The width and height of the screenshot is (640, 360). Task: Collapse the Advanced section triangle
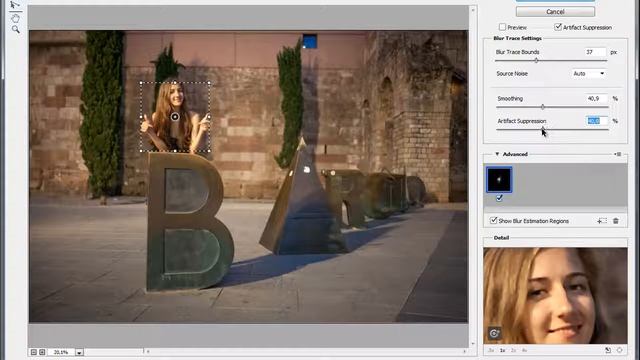(x=497, y=154)
